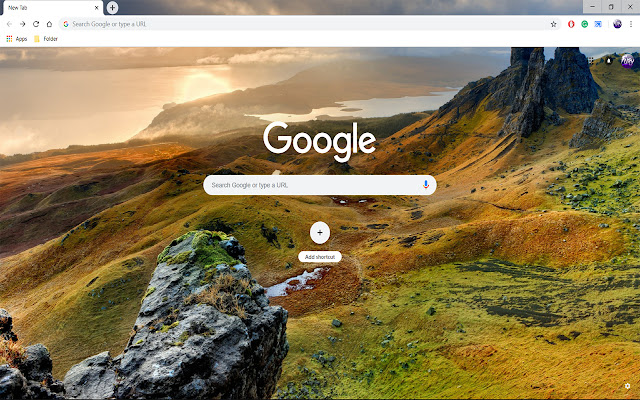Viewport: 640px width, 400px height.
Task: Click the Add shortcut label
Action: (x=320, y=257)
